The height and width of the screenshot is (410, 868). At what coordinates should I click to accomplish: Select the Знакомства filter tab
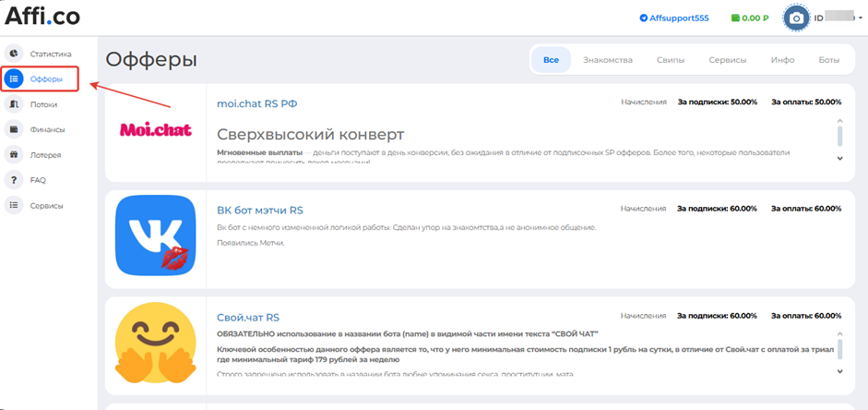tap(607, 60)
